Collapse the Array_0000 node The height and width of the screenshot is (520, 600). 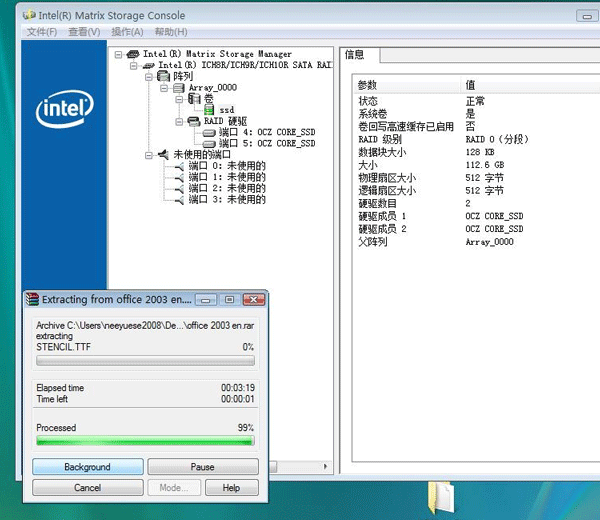[x=164, y=88]
